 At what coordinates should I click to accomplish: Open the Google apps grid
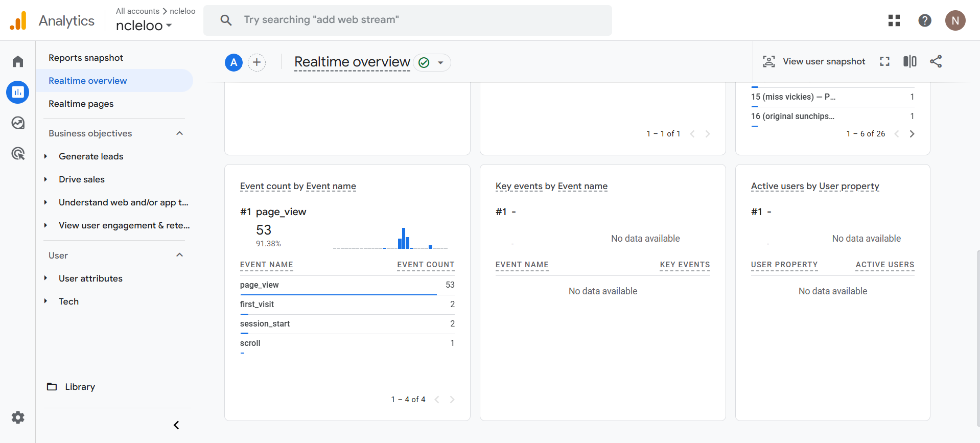tap(894, 20)
